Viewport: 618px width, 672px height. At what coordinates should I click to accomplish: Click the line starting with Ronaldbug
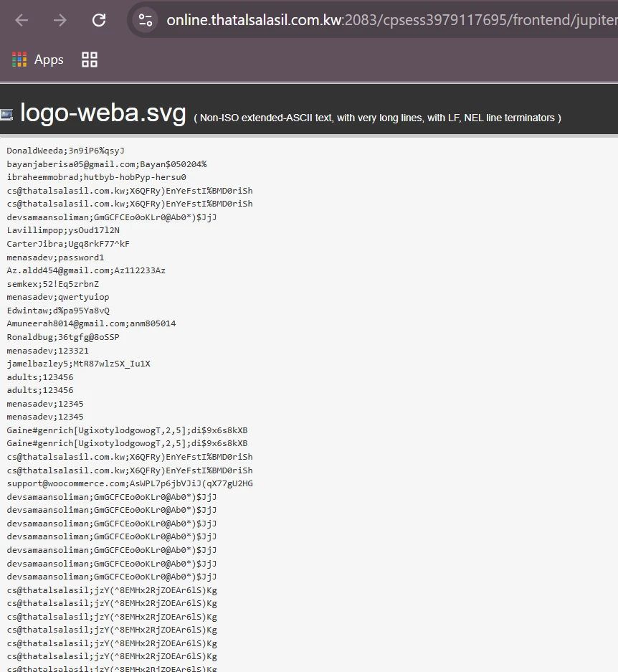(x=63, y=337)
